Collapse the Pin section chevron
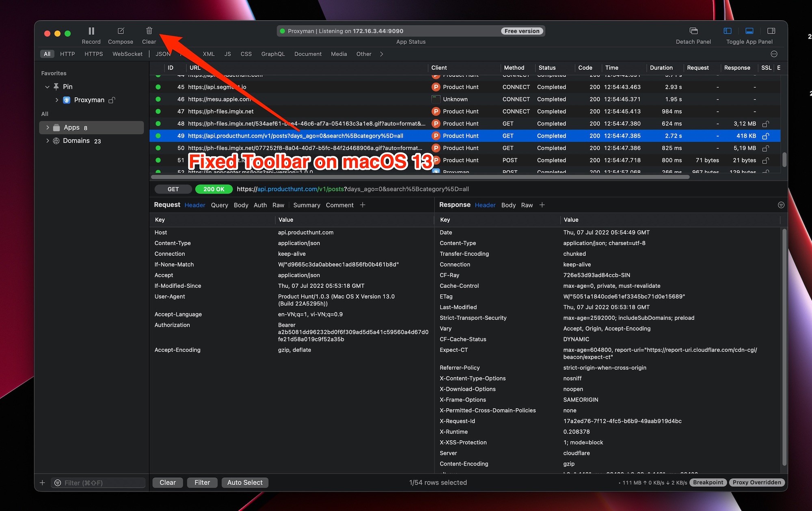The width and height of the screenshot is (812, 511). tap(47, 86)
